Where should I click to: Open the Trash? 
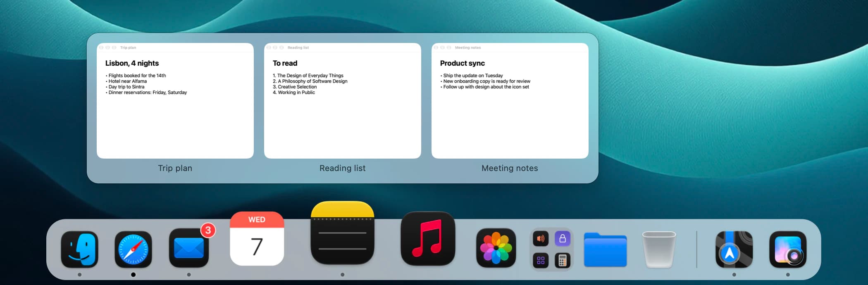659,249
